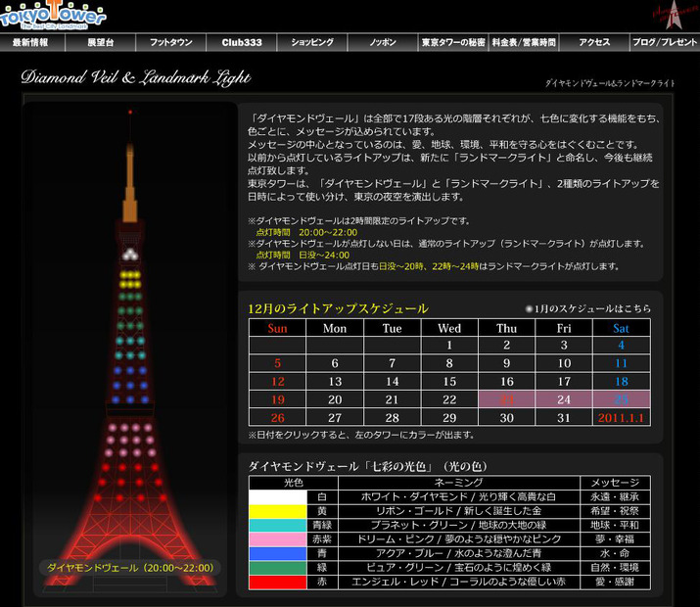Open ブログ/プレゼント menu item
Viewport: 700px width, 607px height.
tap(665, 42)
